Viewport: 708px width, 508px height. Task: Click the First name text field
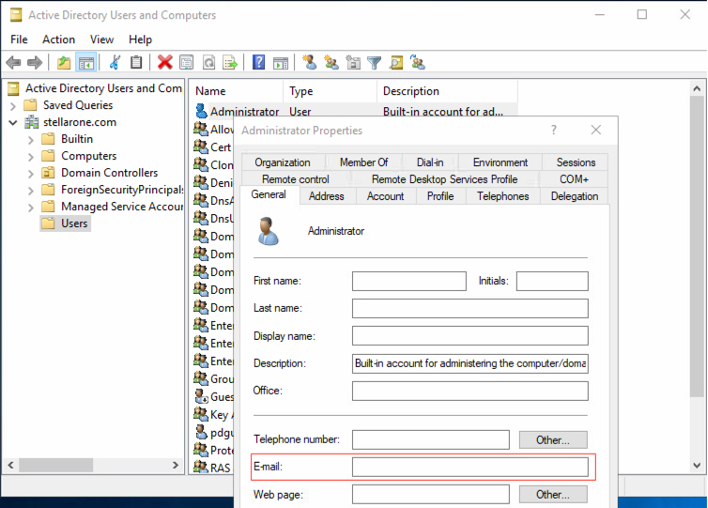pyautogui.click(x=409, y=281)
